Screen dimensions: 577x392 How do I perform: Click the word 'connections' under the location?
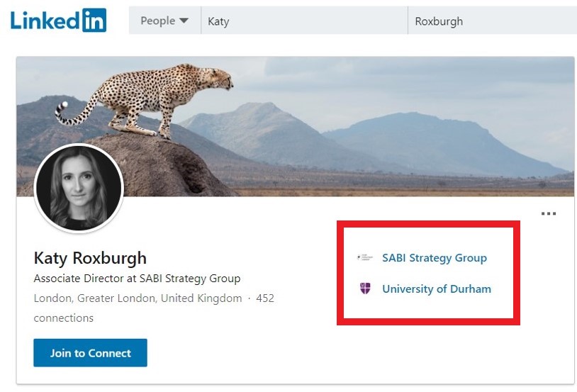[63, 318]
